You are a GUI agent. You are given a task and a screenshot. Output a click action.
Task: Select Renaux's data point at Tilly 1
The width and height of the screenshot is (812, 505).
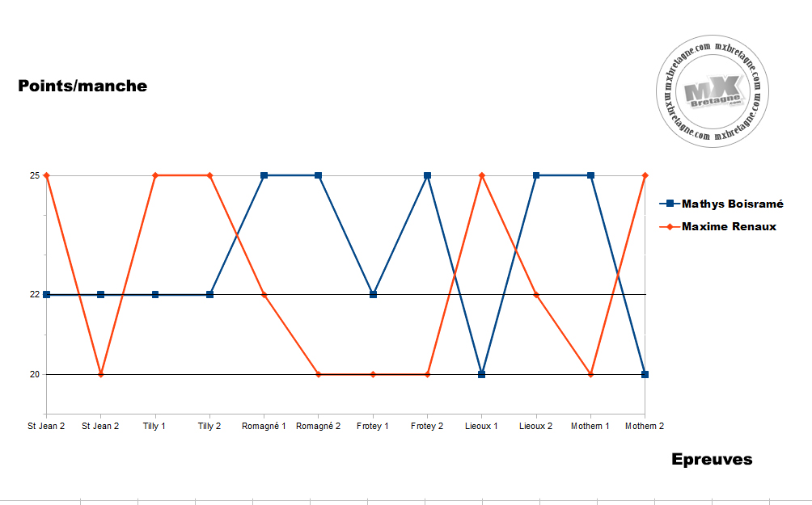coord(154,175)
